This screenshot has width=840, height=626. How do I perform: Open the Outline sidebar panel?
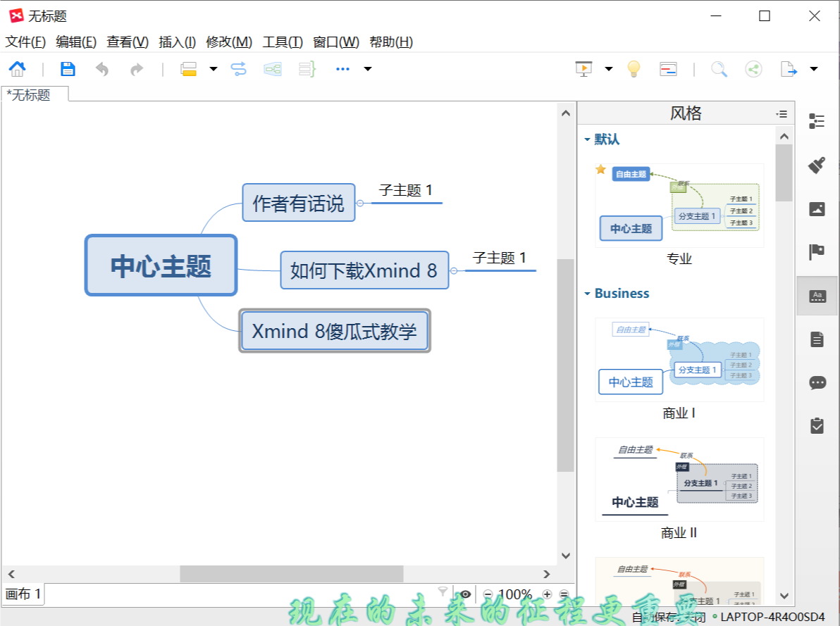point(817,121)
